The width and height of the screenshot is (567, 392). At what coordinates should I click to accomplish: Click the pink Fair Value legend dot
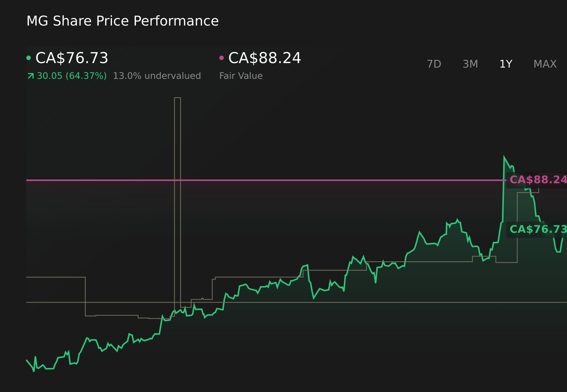pos(222,58)
